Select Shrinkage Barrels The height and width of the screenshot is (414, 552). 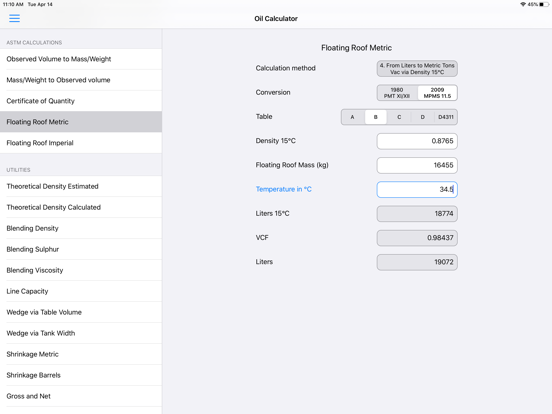tap(81, 375)
